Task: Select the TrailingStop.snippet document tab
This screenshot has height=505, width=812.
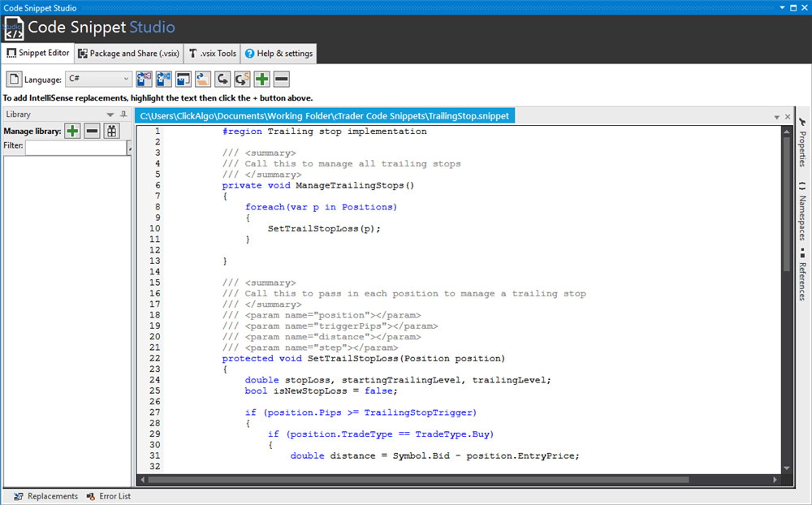Action: 325,116
